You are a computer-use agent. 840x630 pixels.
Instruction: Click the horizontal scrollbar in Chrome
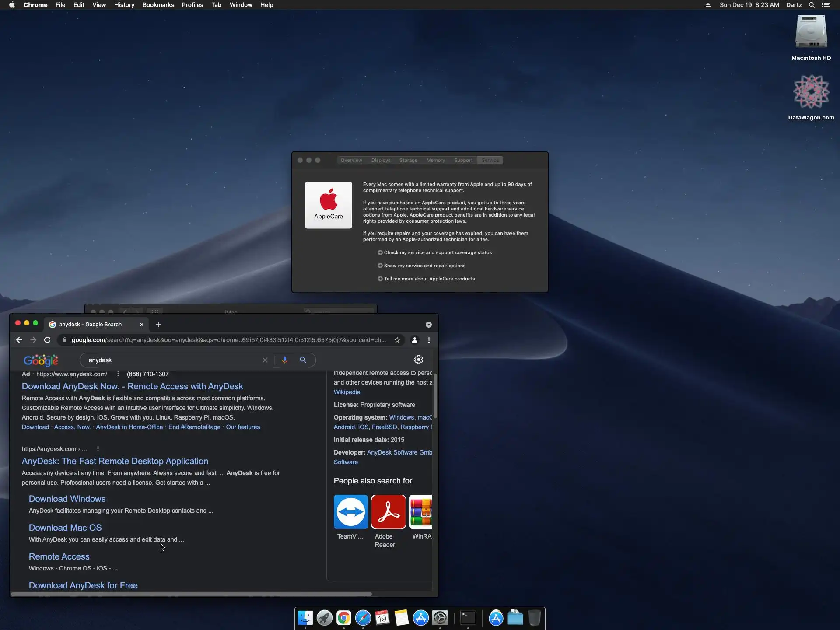coord(191,594)
